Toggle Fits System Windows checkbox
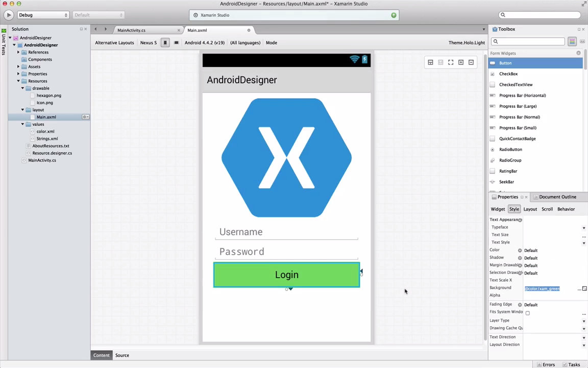The height and width of the screenshot is (368, 588). coord(528,313)
